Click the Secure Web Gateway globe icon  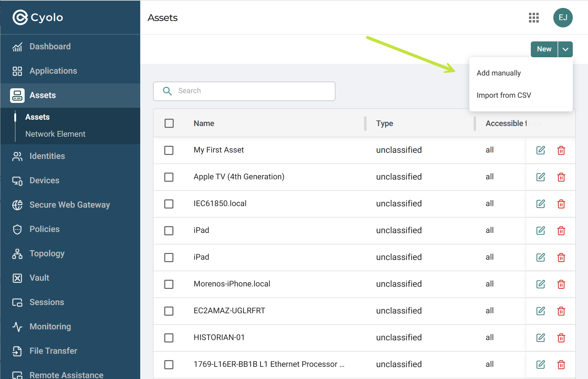17,205
